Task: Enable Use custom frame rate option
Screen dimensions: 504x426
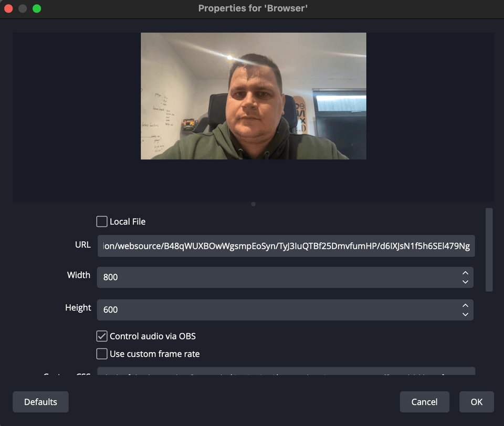Action: click(x=102, y=354)
